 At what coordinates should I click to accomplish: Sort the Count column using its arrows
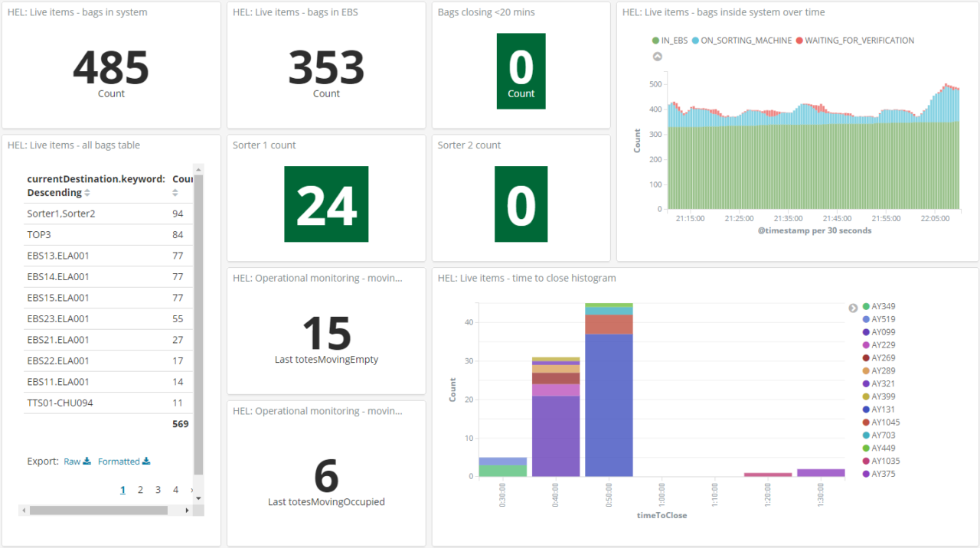point(175,193)
